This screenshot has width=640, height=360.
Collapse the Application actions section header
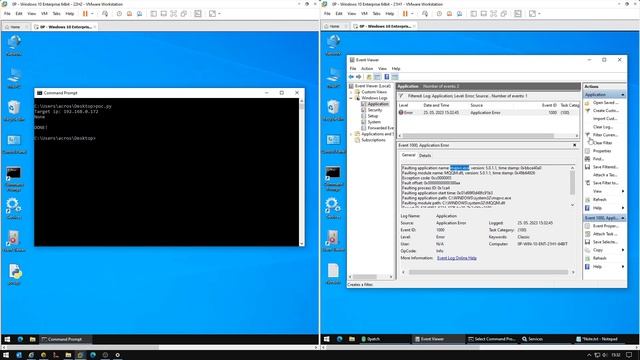tap(623, 95)
